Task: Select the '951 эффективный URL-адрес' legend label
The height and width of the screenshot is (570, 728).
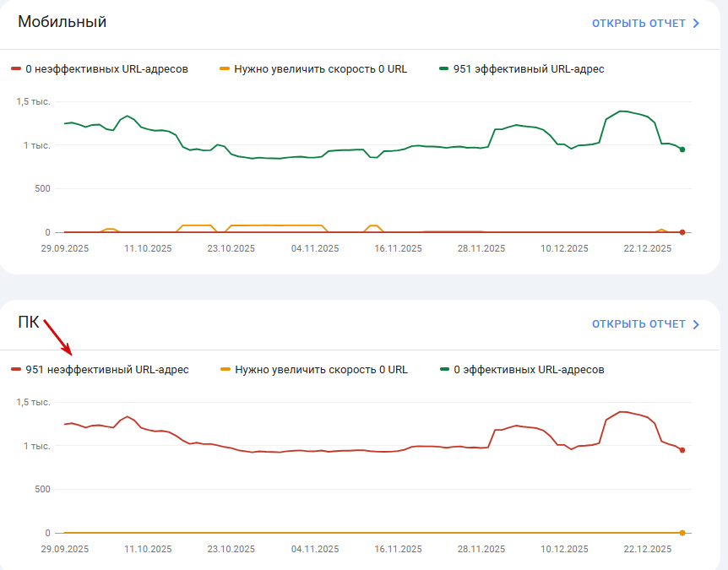Action: pyautogui.click(x=529, y=69)
